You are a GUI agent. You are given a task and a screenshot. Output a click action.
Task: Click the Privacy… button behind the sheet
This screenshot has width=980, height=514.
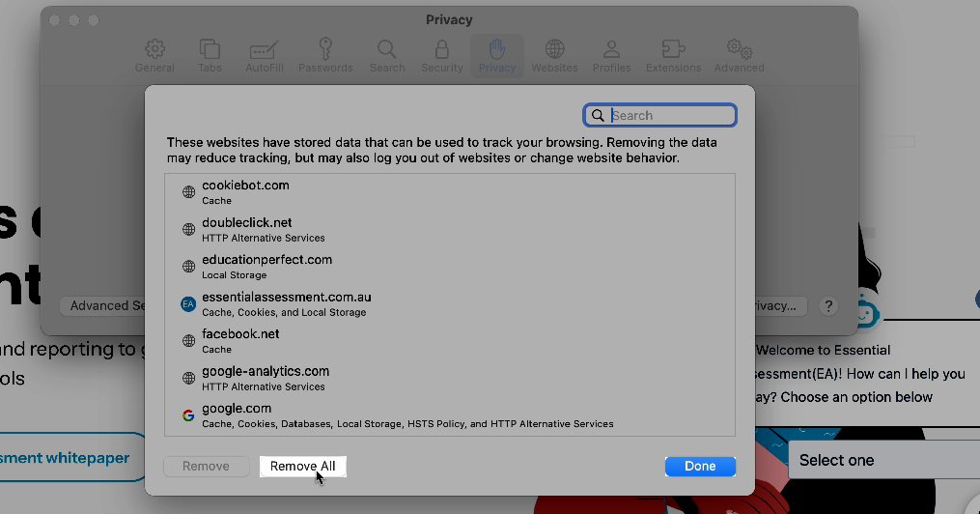coord(780,305)
